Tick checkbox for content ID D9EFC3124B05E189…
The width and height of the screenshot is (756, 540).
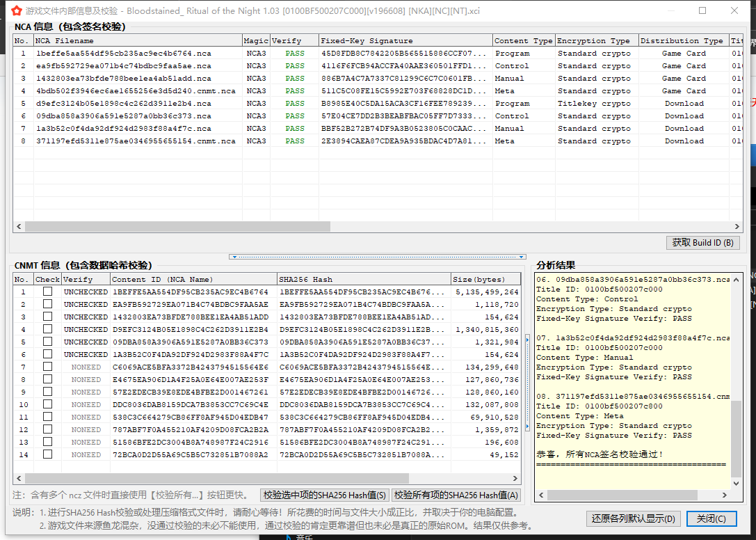pos(47,329)
